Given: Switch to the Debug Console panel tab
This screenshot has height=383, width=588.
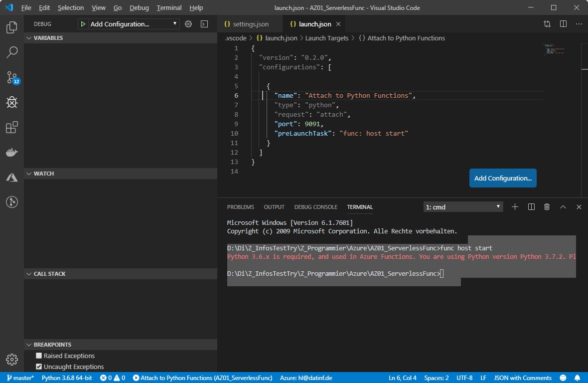Looking at the screenshot, I should tap(316, 207).
